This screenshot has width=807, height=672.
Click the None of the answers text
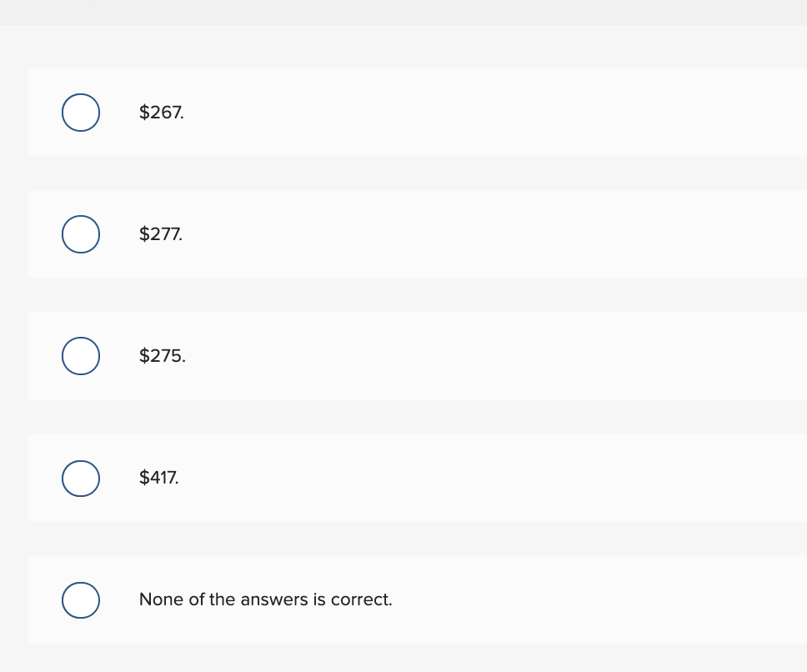click(265, 599)
